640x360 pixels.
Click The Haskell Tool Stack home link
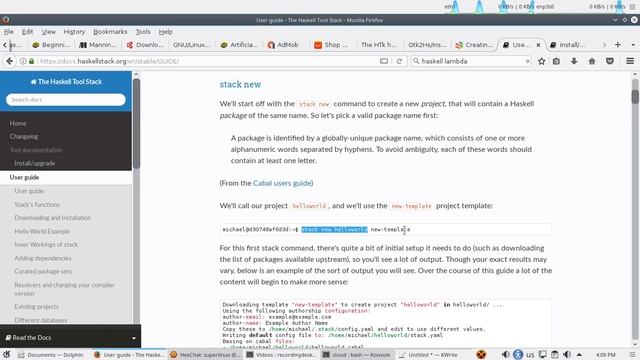(66, 82)
